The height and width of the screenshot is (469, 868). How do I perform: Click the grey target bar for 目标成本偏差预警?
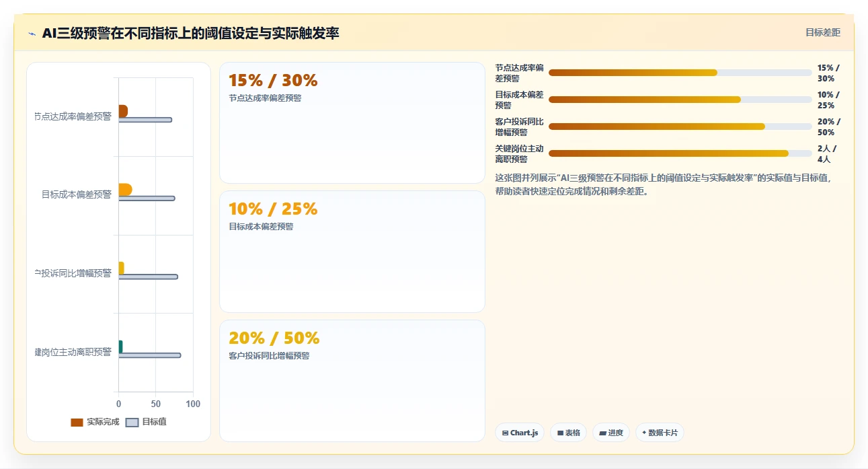(x=147, y=199)
